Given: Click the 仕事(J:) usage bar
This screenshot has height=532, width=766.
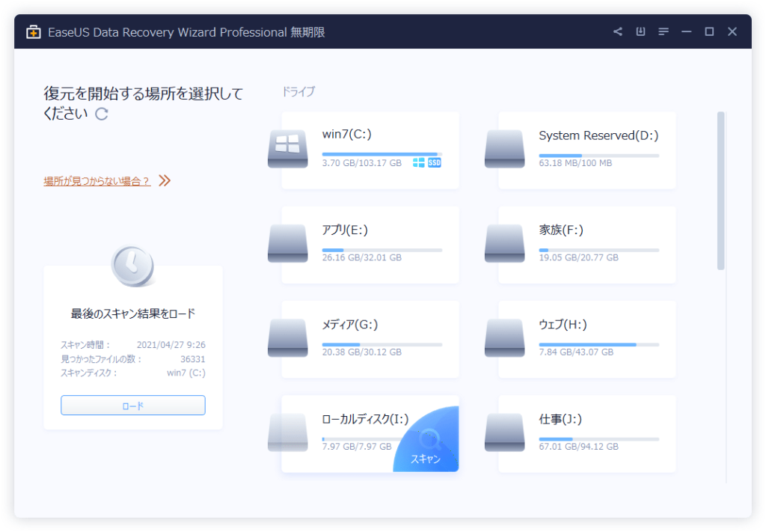Looking at the screenshot, I should 599,439.
